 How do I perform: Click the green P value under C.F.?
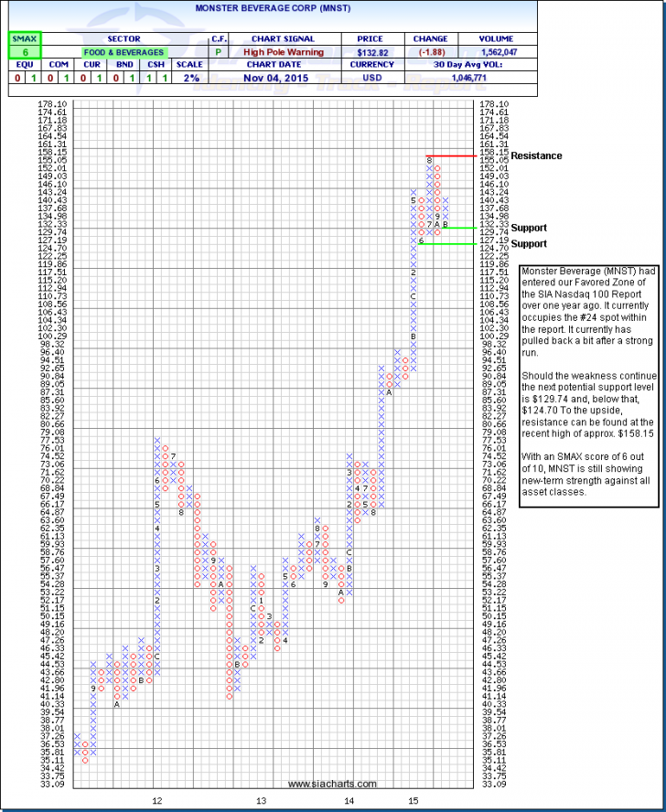point(217,52)
